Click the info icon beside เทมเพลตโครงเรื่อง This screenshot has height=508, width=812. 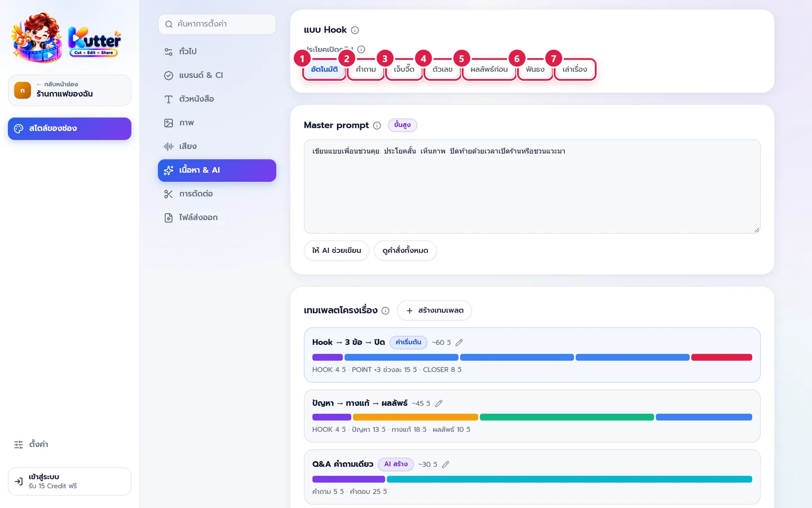pyautogui.click(x=385, y=310)
